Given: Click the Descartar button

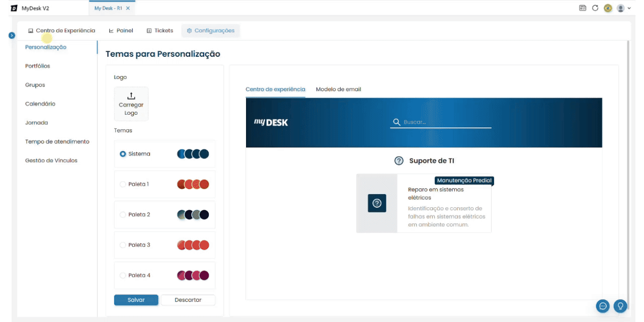Looking at the screenshot, I should (x=188, y=300).
